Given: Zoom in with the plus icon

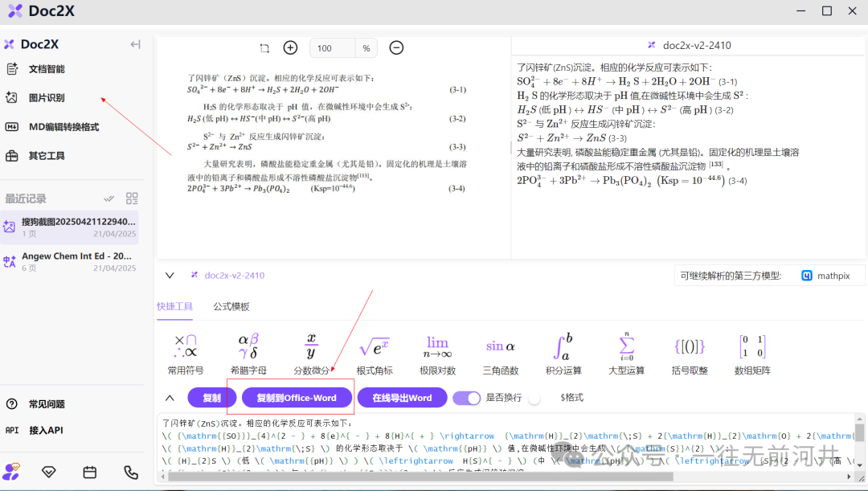Looking at the screenshot, I should tap(290, 48).
